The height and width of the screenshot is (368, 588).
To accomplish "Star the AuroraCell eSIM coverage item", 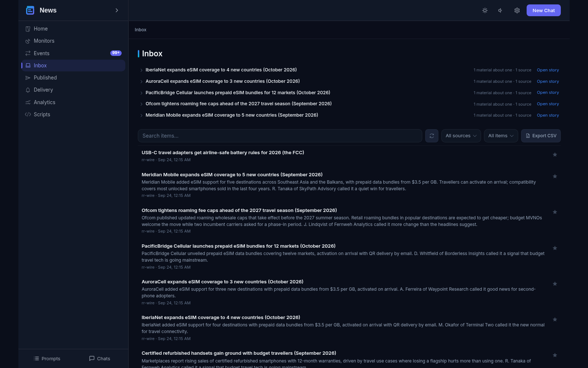I will point(555,284).
